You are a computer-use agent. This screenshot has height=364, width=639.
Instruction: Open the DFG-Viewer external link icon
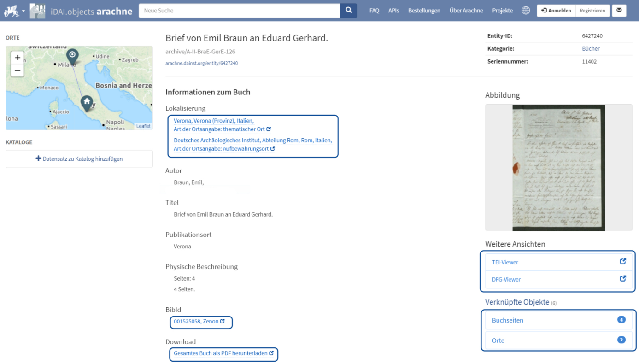622,279
